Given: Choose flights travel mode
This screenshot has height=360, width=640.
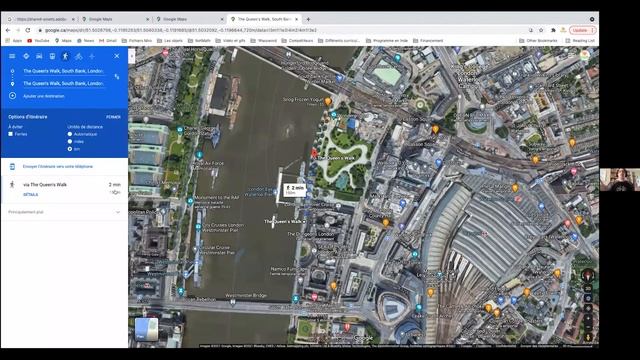Looking at the screenshot, I should (91, 56).
